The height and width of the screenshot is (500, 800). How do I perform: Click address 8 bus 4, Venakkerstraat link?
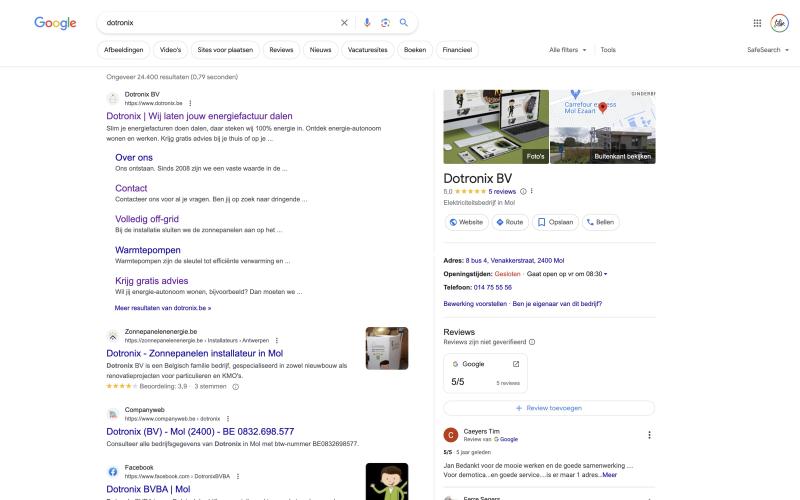pyautogui.click(x=515, y=261)
